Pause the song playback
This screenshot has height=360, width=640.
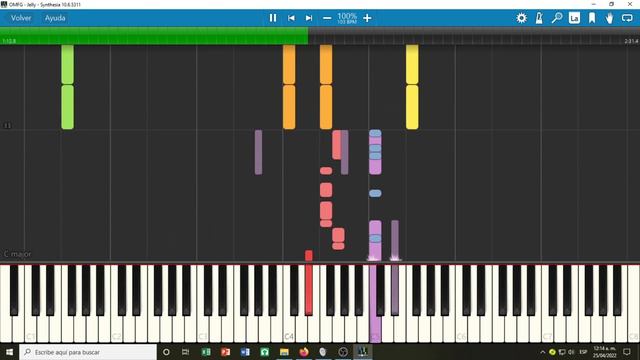273,18
